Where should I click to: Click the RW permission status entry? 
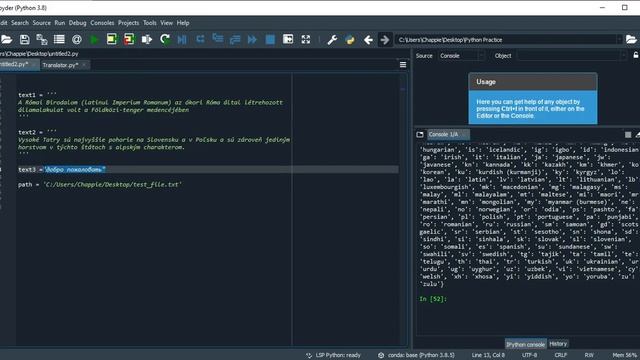point(589,355)
